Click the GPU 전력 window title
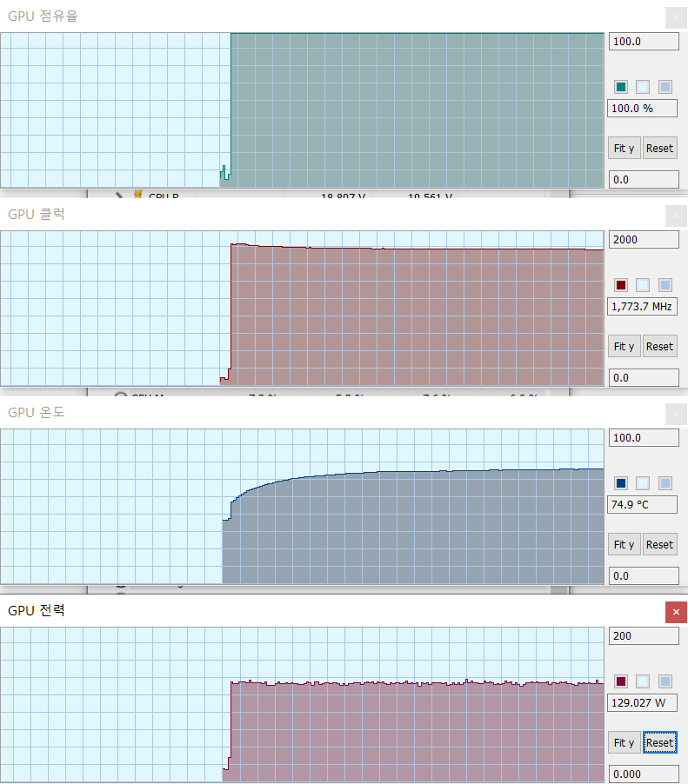Viewport: 688px width, 784px height. pyautogui.click(x=36, y=610)
